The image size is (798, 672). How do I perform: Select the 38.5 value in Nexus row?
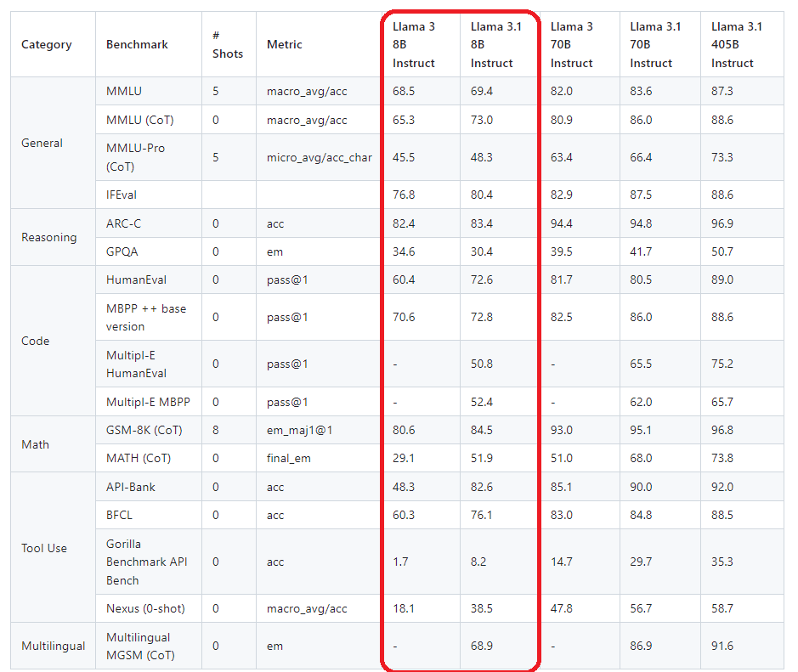coord(482,609)
